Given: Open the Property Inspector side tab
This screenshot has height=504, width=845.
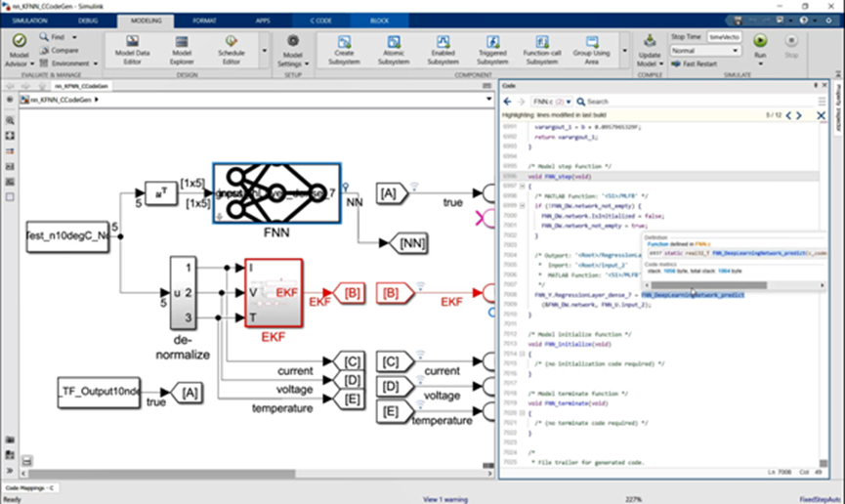Looking at the screenshot, I should [838, 107].
